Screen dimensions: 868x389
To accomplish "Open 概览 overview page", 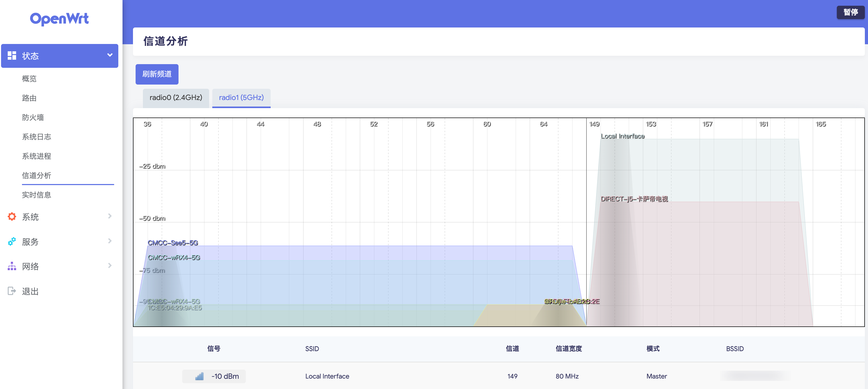I will click(x=29, y=79).
